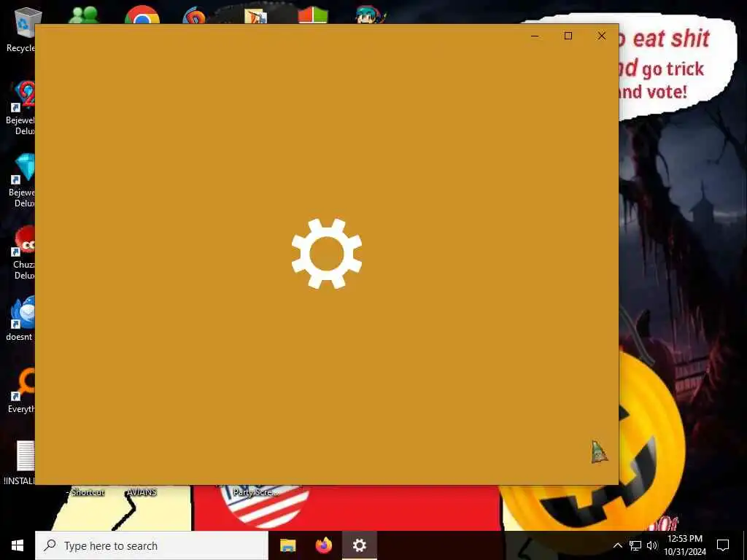Launch the Google Chrome desktop shortcut

[142, 15]
